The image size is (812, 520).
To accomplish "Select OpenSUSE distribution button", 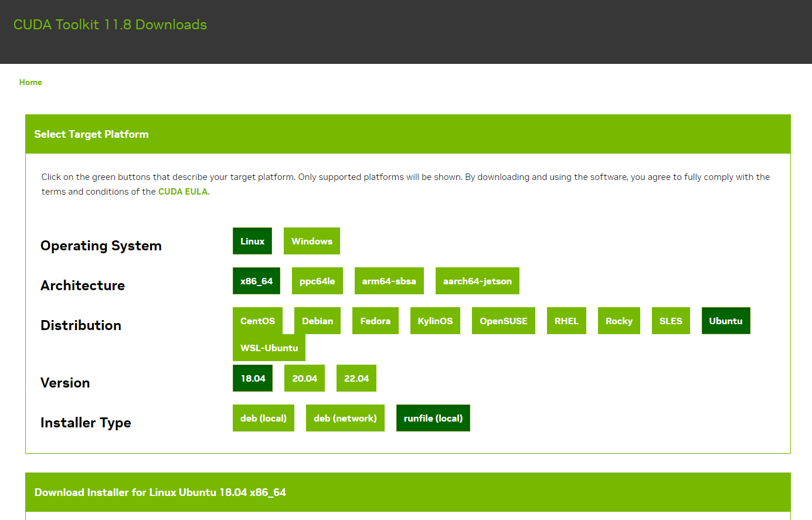I will pos(504,321).
